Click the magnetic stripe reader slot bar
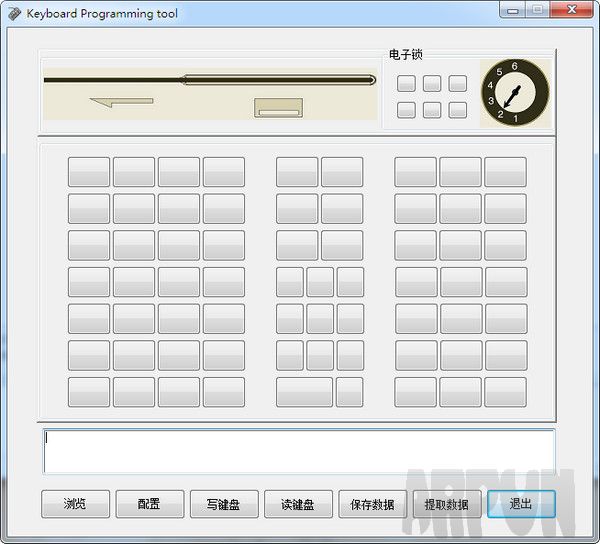Screen dimensions: 600x544 tap(278, 80)
